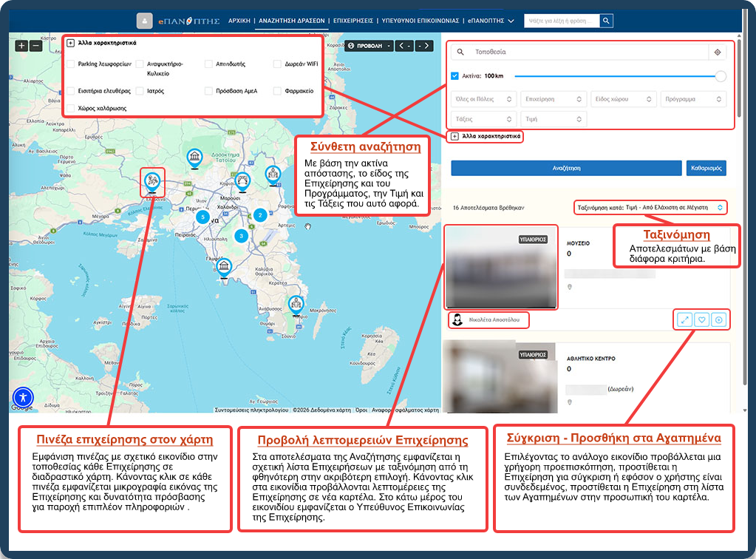Open Τάξεις dropdown
The width and height of the screenshot is (756, 559).
(x=483, y=118)
